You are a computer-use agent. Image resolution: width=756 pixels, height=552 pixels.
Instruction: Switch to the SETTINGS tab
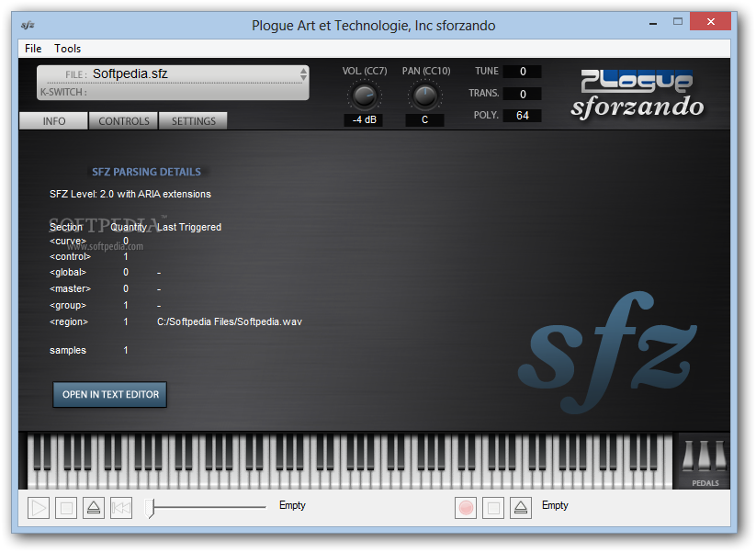[193, 121]
